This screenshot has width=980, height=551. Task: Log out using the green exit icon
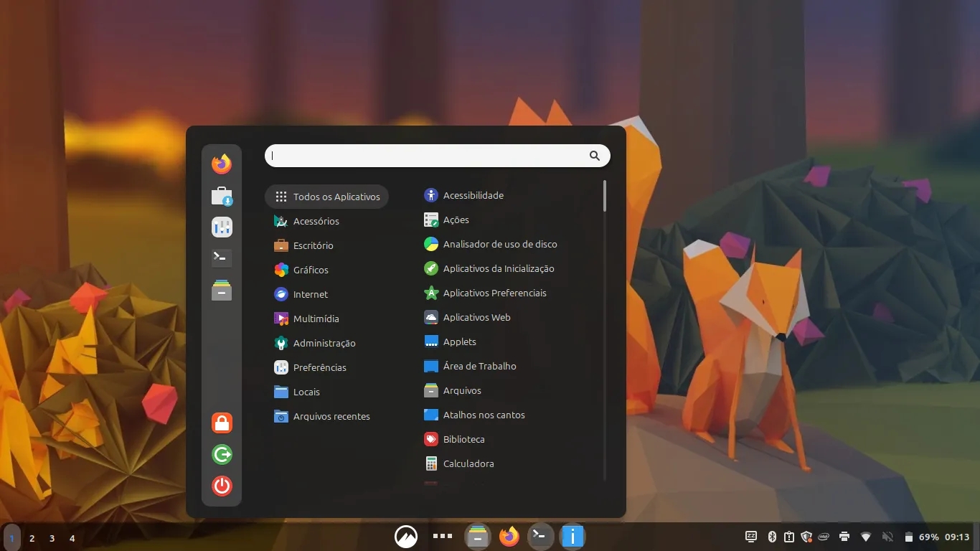(222, 454)
